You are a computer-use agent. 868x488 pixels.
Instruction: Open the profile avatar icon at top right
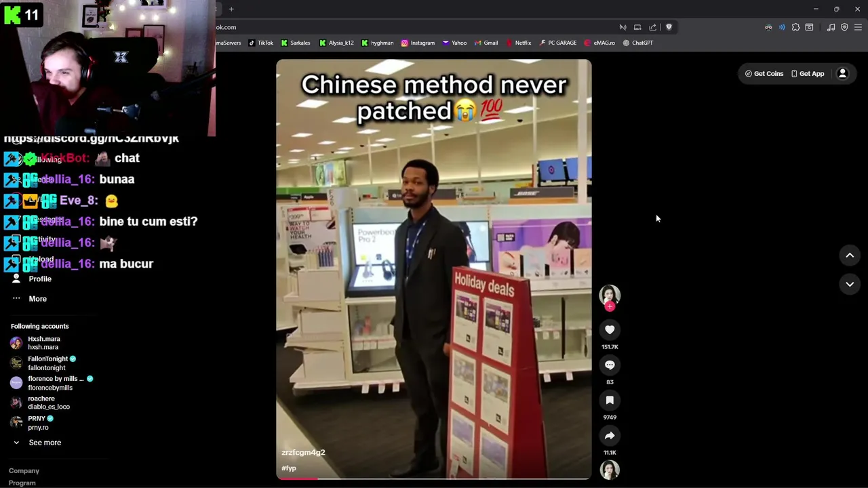tap(842, 74)
